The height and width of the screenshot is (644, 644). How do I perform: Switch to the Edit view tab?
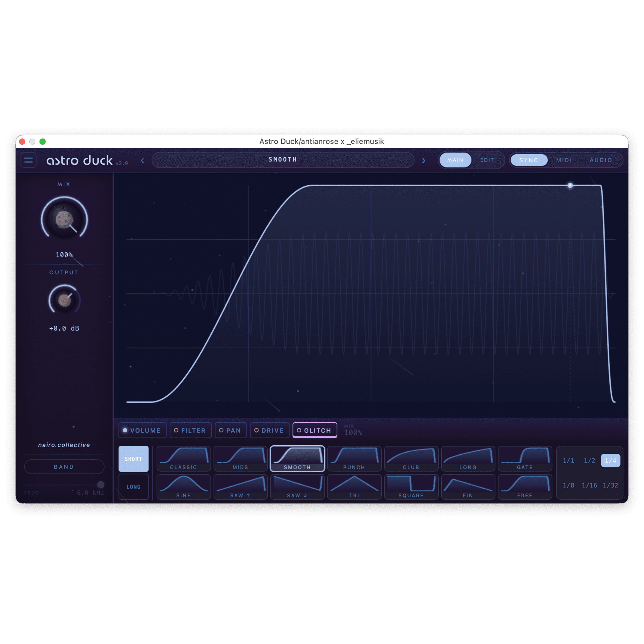coord(487,160)
